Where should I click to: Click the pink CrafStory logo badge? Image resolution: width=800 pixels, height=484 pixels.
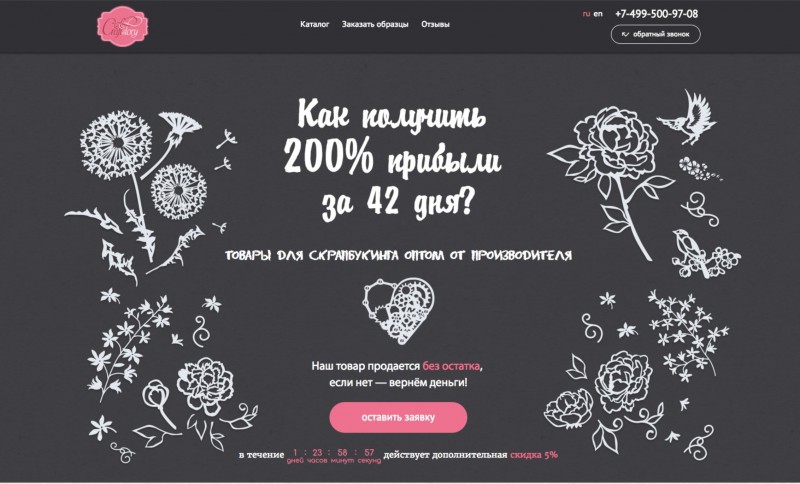tap(122, 26)
